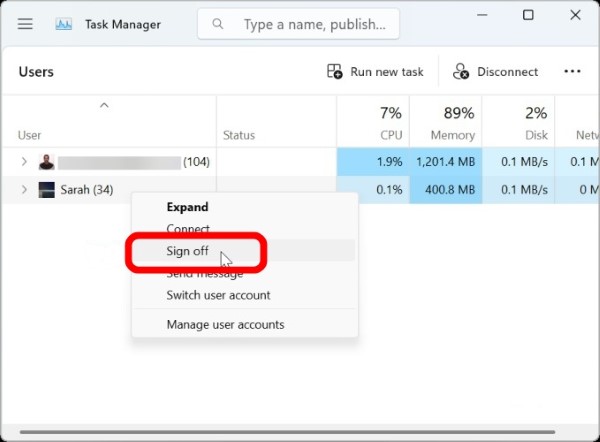This screenshot has width=600, height=442.
Task: Expand the Sarah user row chevron
Action: 25,190
